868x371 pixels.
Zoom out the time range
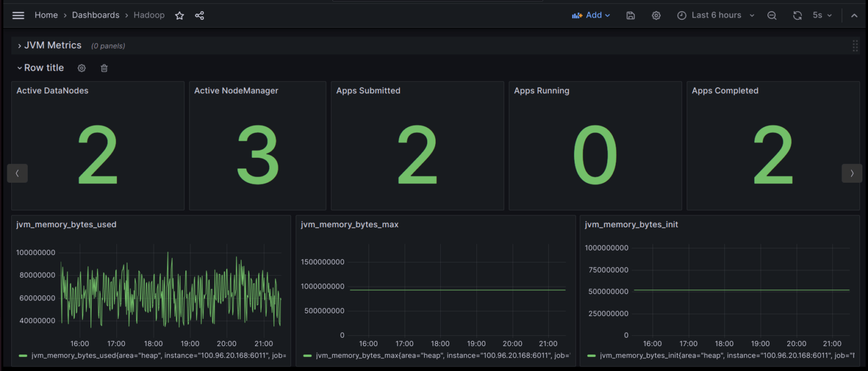click(772, 15)
